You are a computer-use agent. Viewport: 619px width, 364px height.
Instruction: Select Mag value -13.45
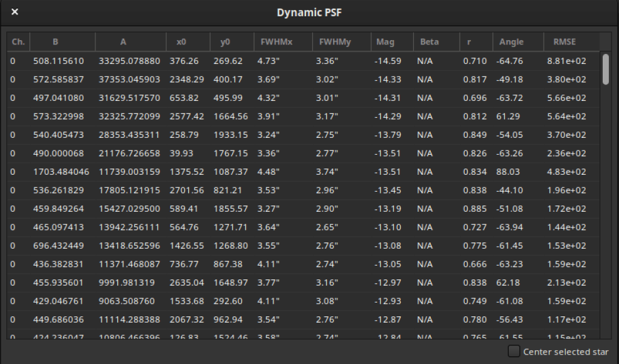388,190
